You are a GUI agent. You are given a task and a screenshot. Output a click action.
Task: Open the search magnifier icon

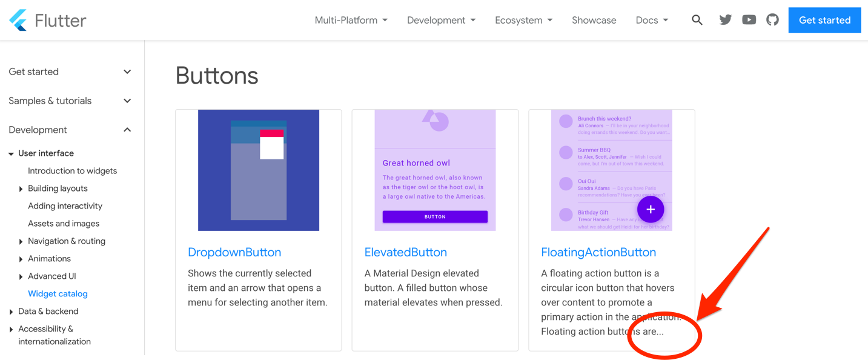tap(697, 20)
